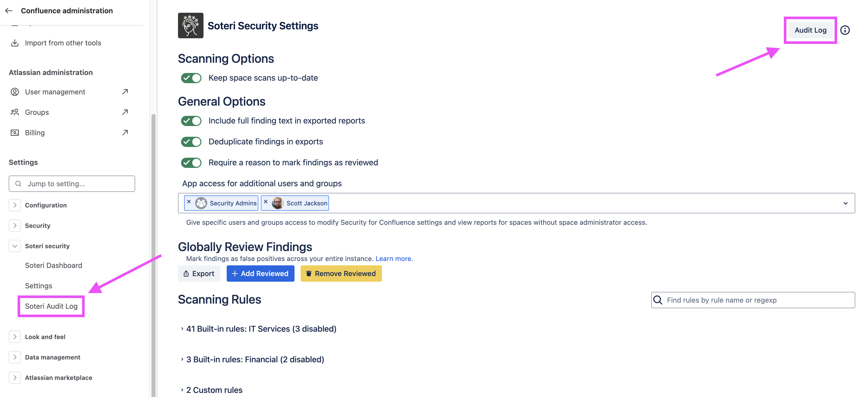This screenshot has width=868, height=397.
Task: Open the Learn more link
Action: (x=394, y=258)
